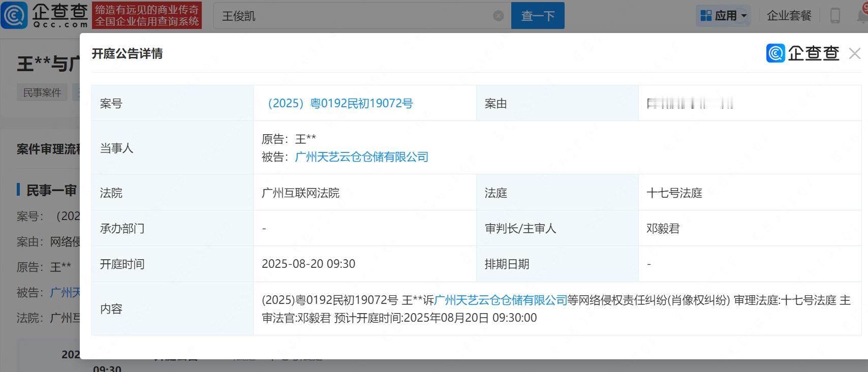The width and height of the screenshot is (868, 372).
Task: Open defendant 广州天艺云仓仓储有限公司 link in 当事人 row
Action: click(x=362, y=157)
